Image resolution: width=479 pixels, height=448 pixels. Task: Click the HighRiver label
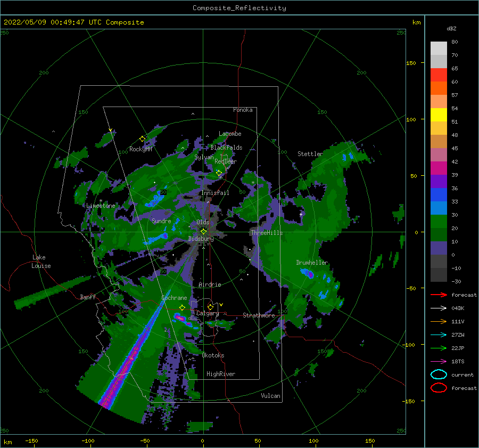pyautogui.click(x=220, y=374)
